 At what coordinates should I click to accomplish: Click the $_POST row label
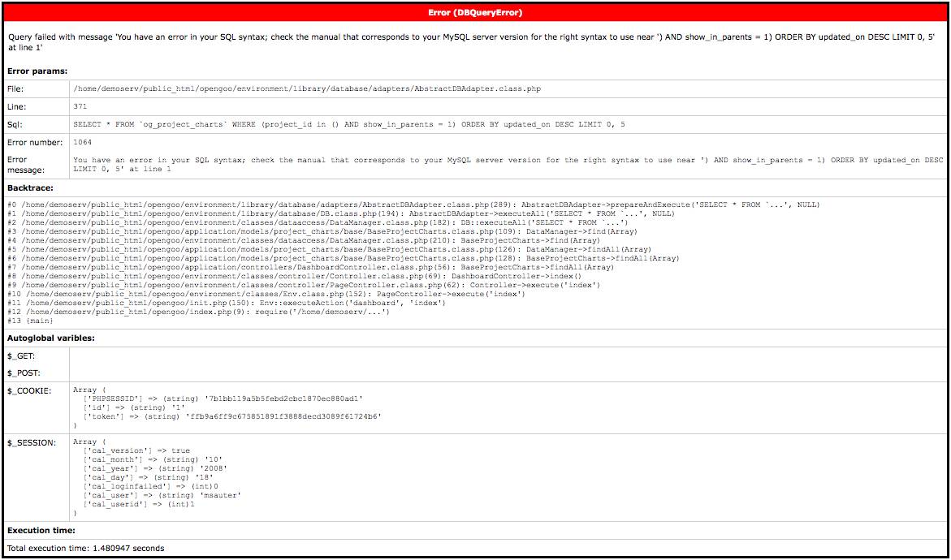23,373
